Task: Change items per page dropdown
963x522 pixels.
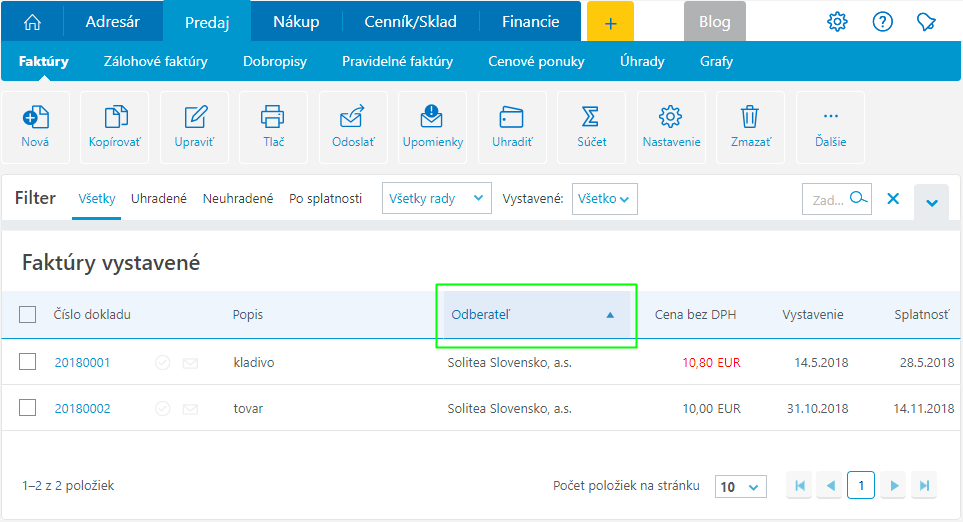Action: (x=740, y=487)
